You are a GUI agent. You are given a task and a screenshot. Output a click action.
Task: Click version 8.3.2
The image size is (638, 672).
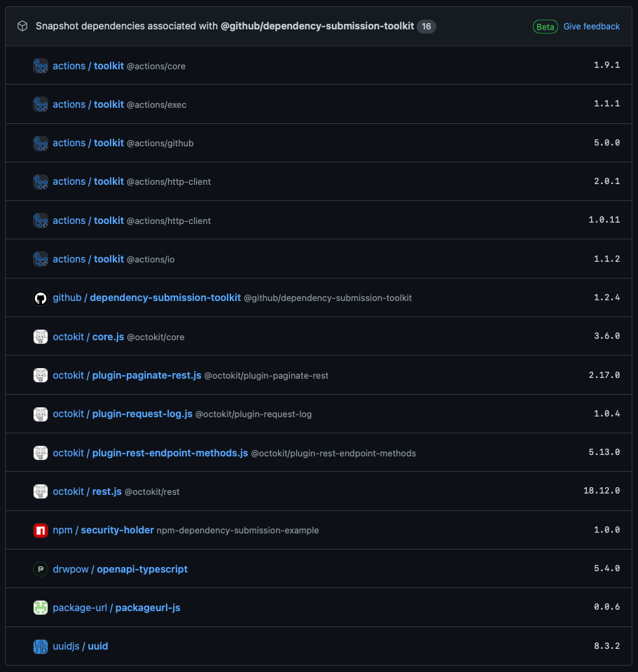(x=606, y=646)
